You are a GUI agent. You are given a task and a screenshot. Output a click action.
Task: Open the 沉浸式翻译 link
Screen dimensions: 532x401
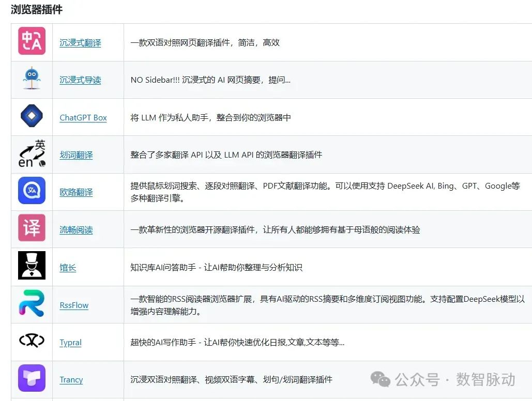81,43
